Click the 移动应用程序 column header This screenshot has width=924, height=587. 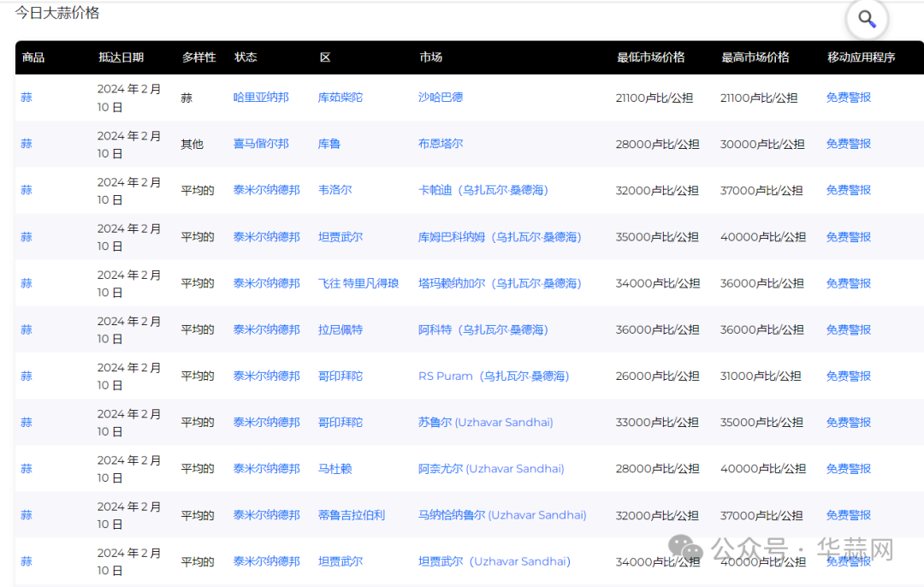click(861, 57)
